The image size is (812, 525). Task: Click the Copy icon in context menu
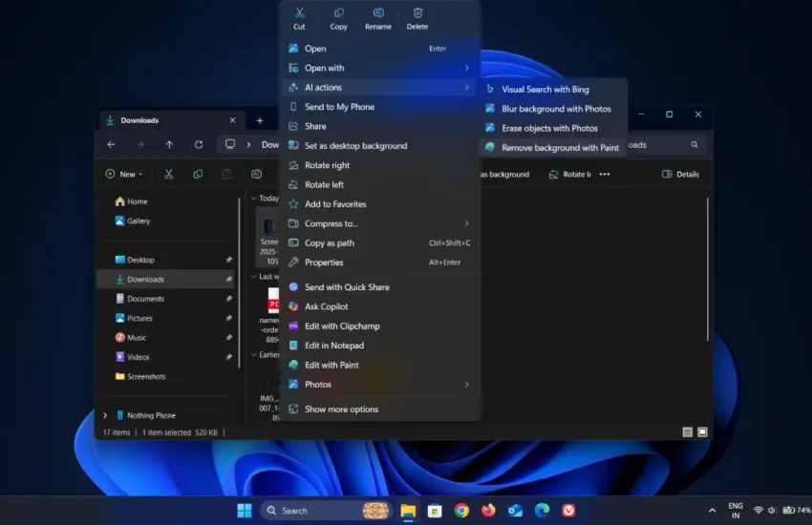click(339, 13)
